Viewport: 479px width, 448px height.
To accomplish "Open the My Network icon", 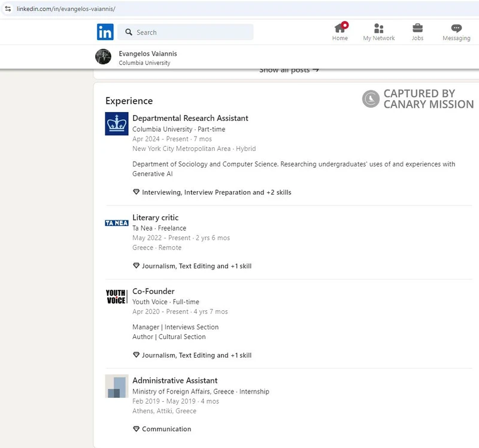I will click(x=378, y=29).
